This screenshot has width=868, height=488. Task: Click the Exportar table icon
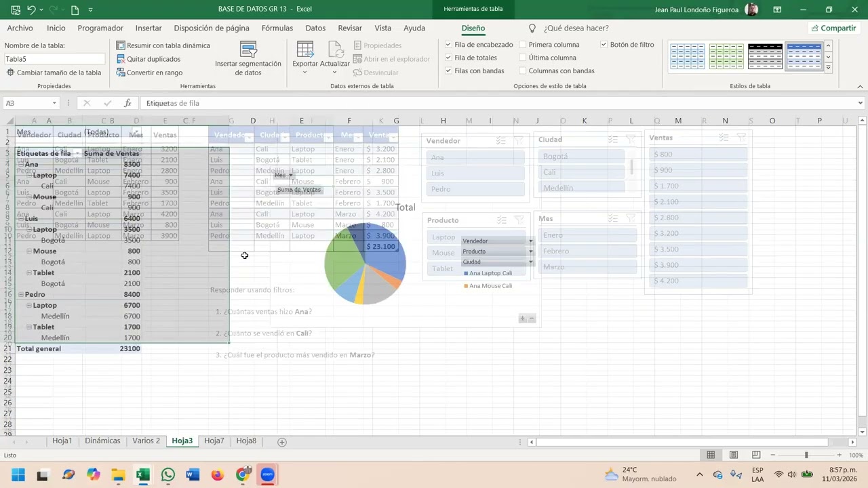[x=305, y=49]
